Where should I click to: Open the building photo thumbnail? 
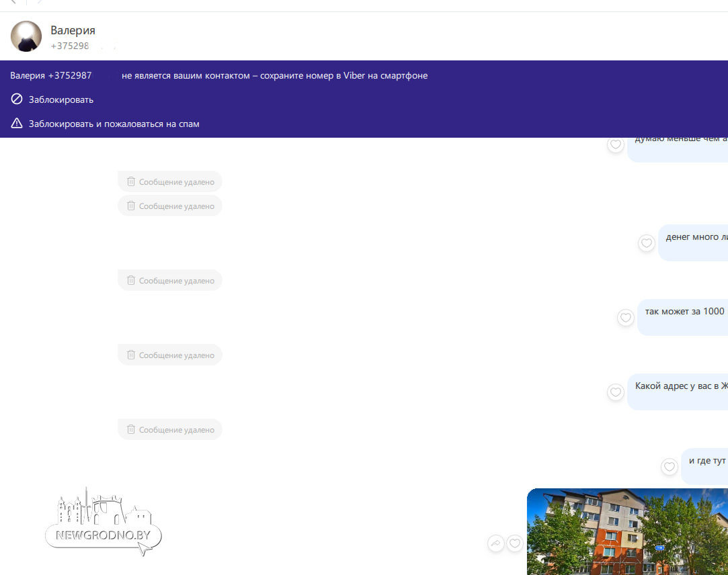coord(627,531)
